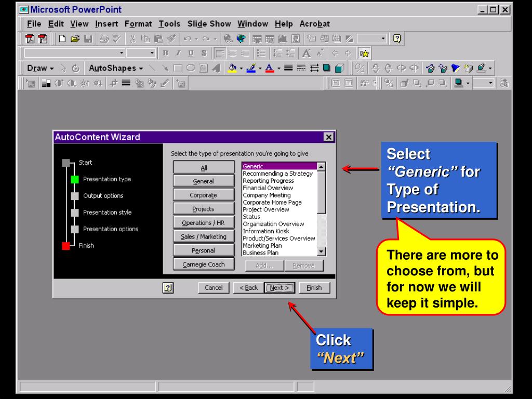532x399 pixels.
Task: Select the Rectangle drawing tool
Action: click(178, 68)
